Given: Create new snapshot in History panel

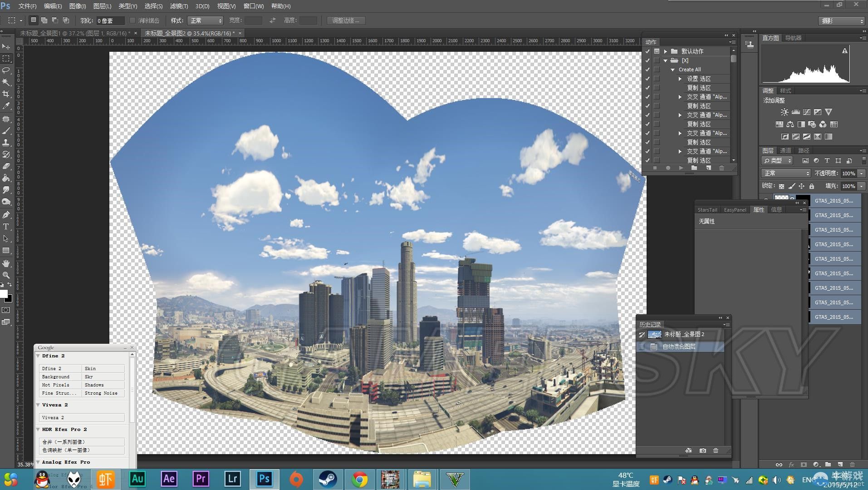Looking at the screenshot, I should click(702, 450).
